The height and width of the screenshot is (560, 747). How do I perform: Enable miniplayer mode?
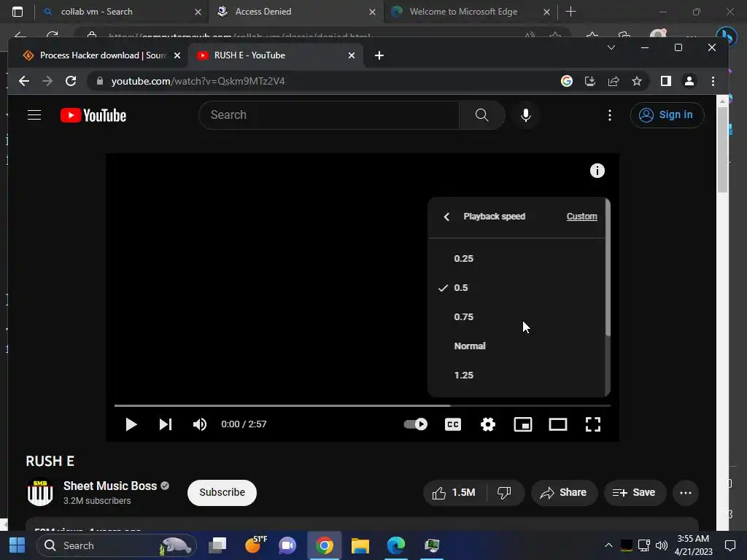[x=522, y=424]
